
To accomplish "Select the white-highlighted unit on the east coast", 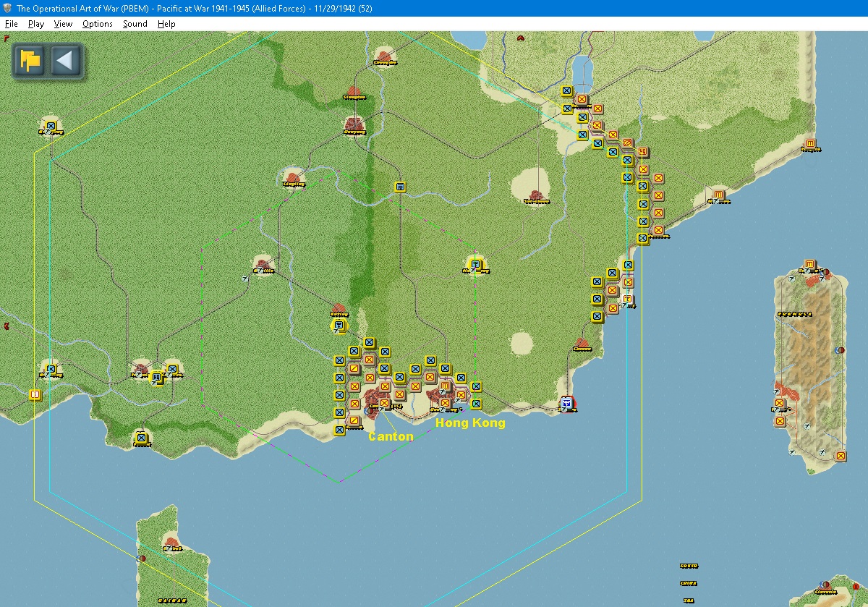I will tap(627, 299).
